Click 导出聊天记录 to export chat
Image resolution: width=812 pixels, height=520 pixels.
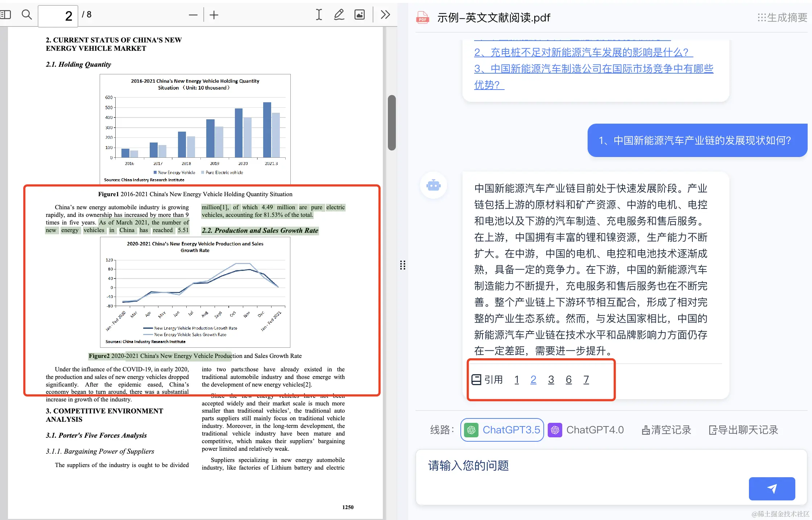(x=743, y=430)
